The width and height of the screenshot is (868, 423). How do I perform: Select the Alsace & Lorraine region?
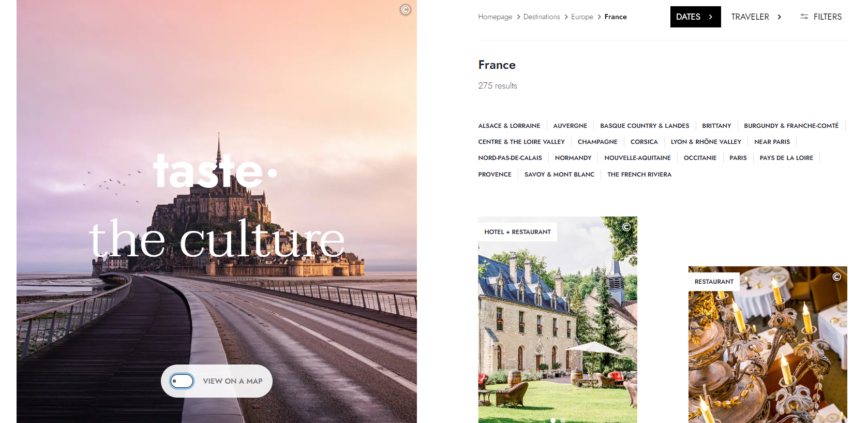(509, 126)
